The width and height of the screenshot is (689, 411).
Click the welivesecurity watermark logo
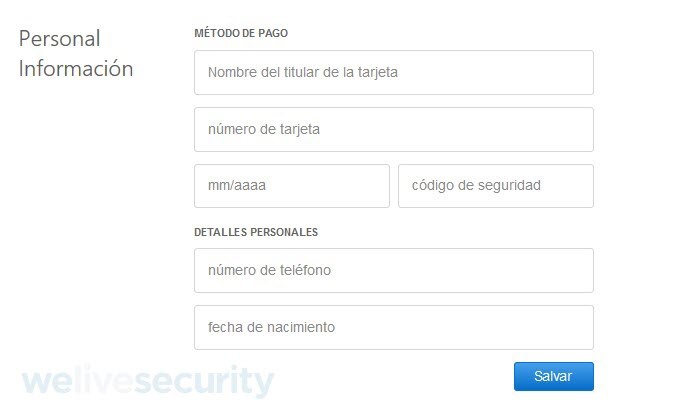click(x=147, y=382)
